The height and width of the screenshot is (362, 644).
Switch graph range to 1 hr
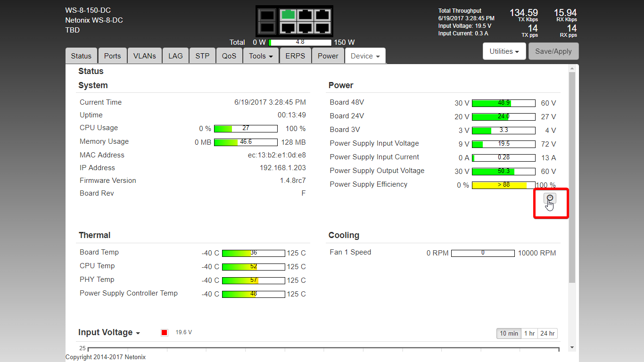(529, 333)
